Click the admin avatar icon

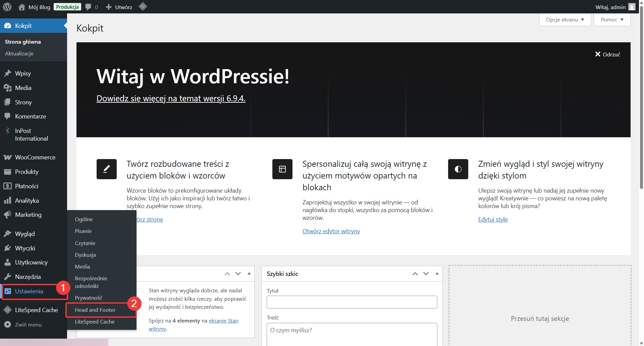point(632,7)
